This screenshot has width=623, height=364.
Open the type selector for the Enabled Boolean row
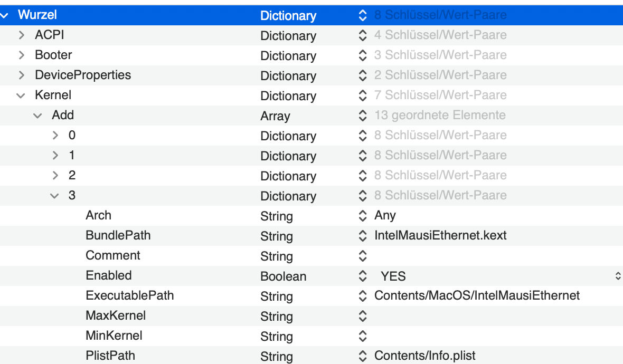point(362,276)
